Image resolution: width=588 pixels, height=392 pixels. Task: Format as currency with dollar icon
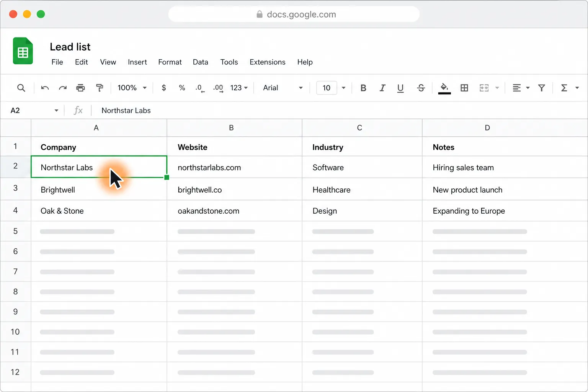(164, 88)
